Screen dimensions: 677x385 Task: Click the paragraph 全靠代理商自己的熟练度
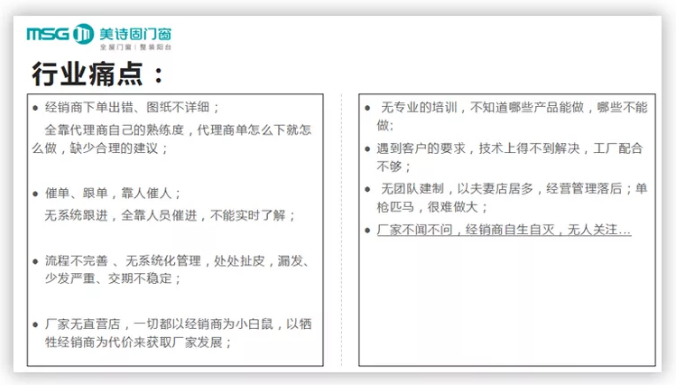point(171,139)
